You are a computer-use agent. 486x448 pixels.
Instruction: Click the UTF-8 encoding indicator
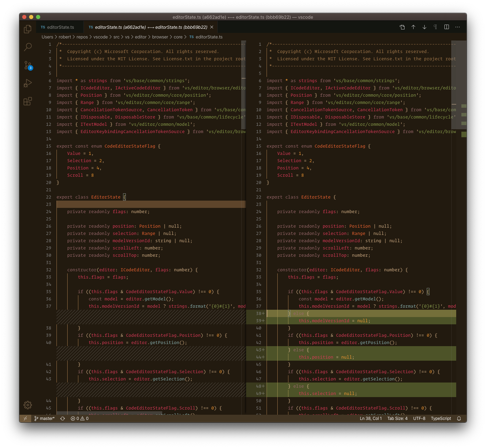419,419
